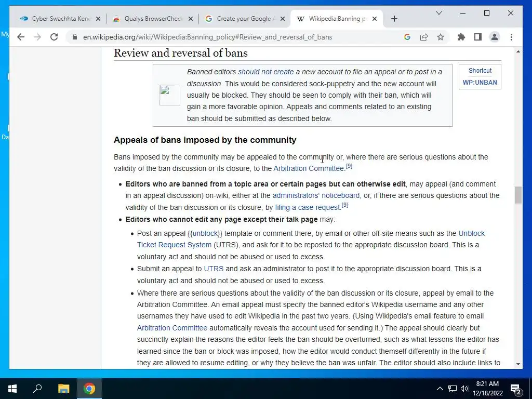
Task: Open a new tab with the plus button
Action: pos(394,19)
